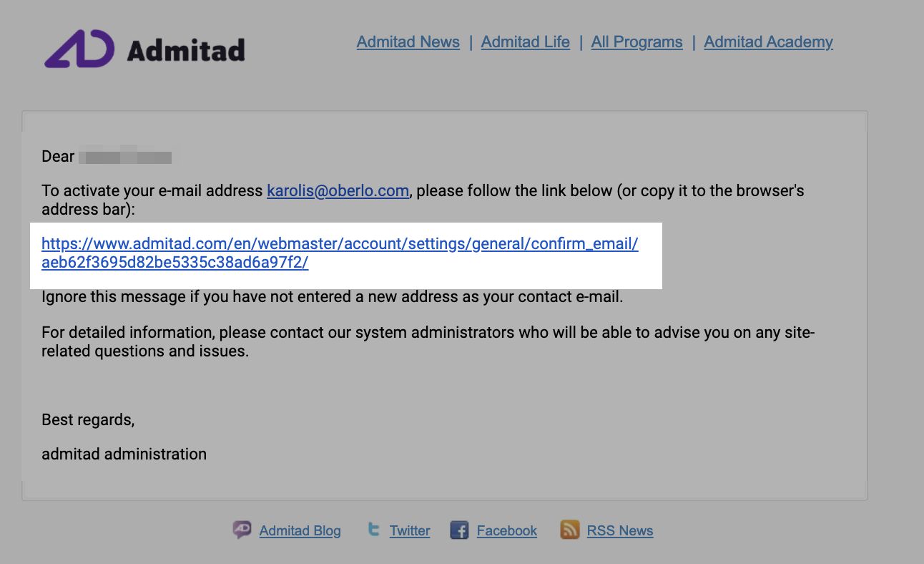Click the Admitad Blog icon
The image size is (924, 564).
pyautogui.click(x=242, y=530)
